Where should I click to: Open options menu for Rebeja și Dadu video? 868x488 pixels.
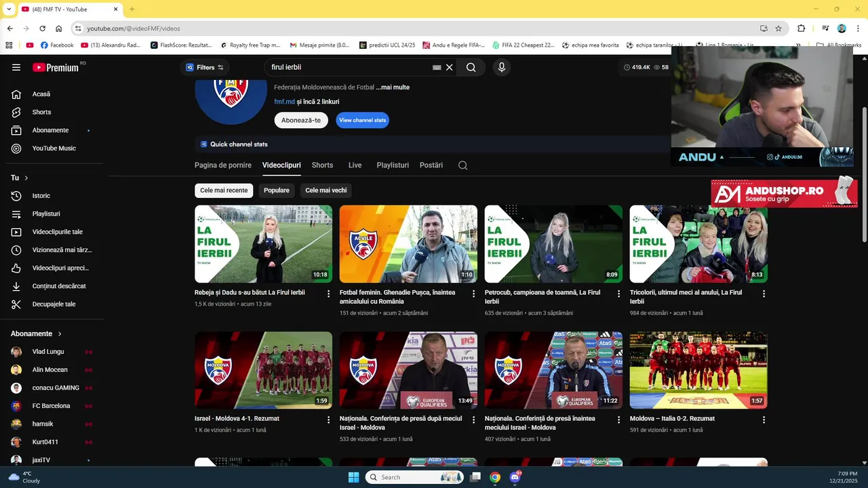[x=329, y=293]
